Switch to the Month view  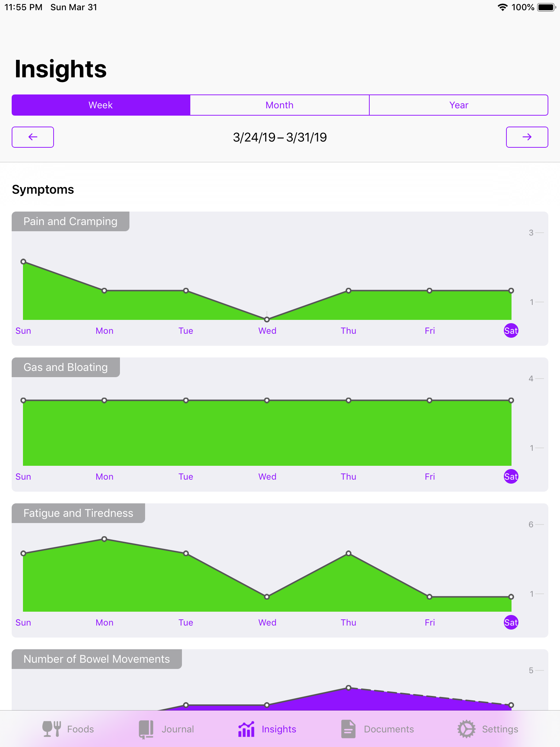coord(280,105)
